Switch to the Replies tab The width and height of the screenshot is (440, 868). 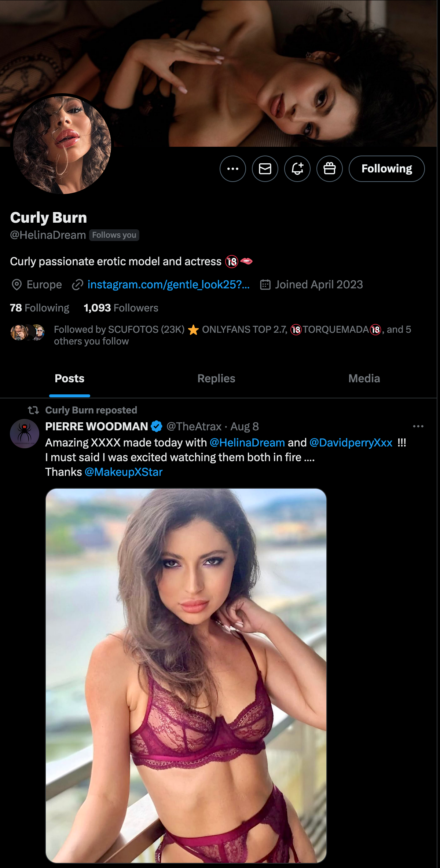[x=216, y=379]
